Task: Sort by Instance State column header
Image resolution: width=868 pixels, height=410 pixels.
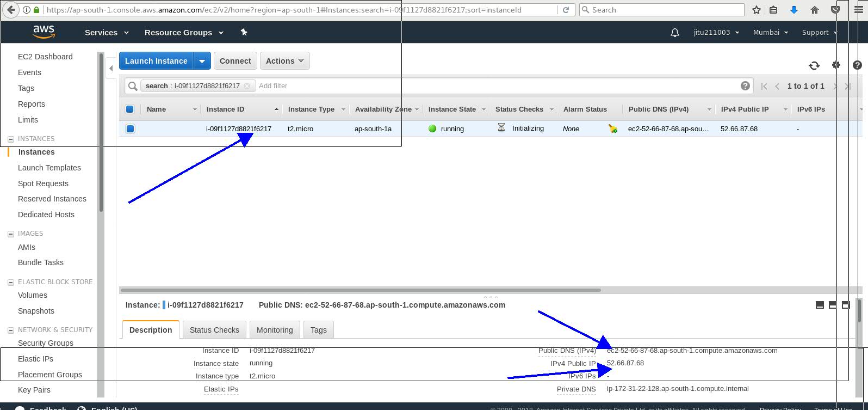Action: pyautogui.click(x=457, y=109)
